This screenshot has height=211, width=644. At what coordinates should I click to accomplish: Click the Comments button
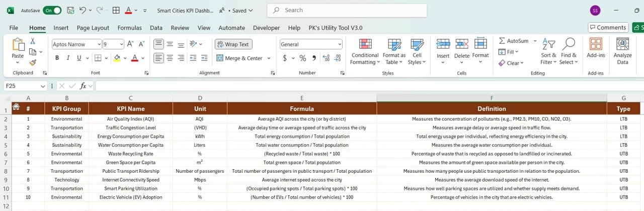point(608,28)
